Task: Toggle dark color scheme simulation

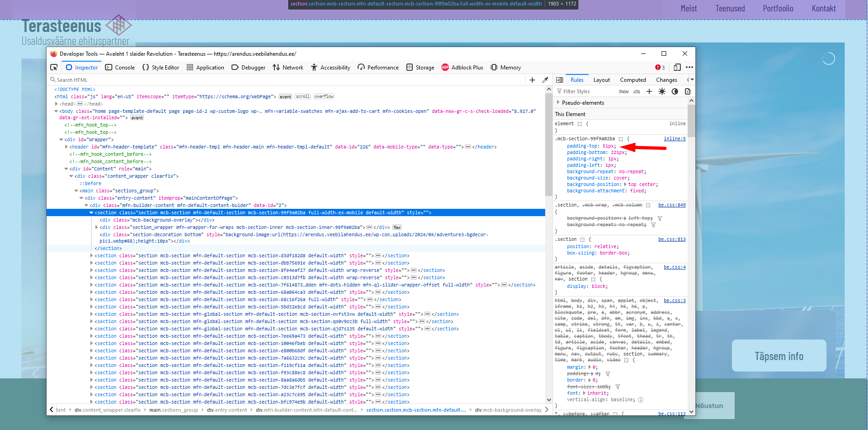Action: pyautogui.click(x=675, y=91)
